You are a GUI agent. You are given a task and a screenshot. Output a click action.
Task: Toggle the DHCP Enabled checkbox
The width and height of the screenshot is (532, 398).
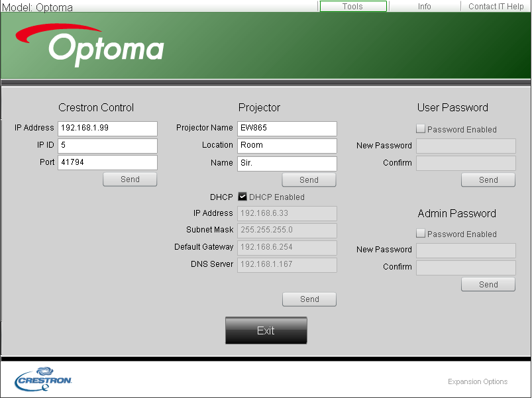point(242,197)
